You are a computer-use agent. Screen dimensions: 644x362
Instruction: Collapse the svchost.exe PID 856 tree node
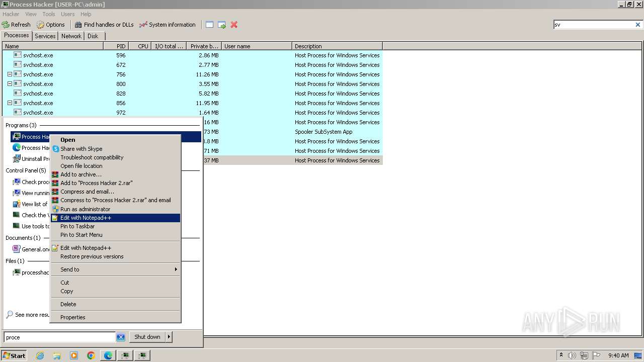[x=10, y=103]
